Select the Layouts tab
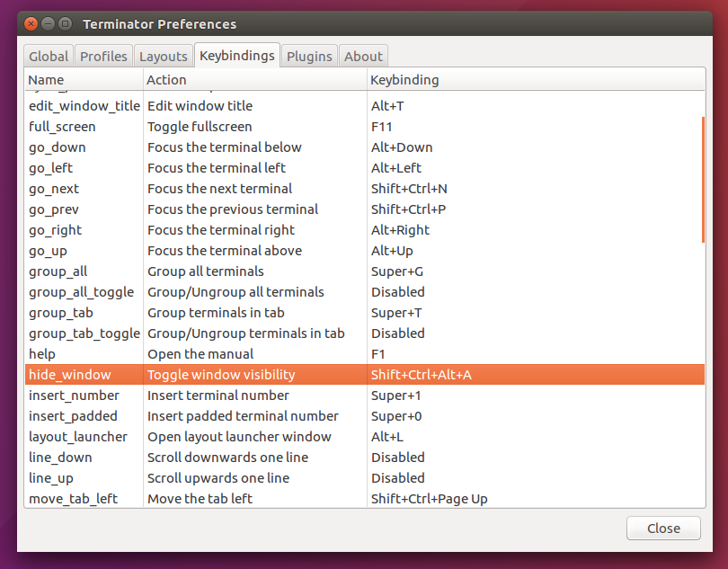 [x=164, y=57]
